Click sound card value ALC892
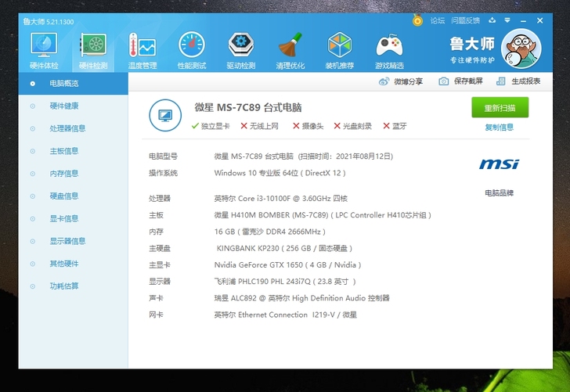Viewport: 570px width, 392px height. (301, 298)
